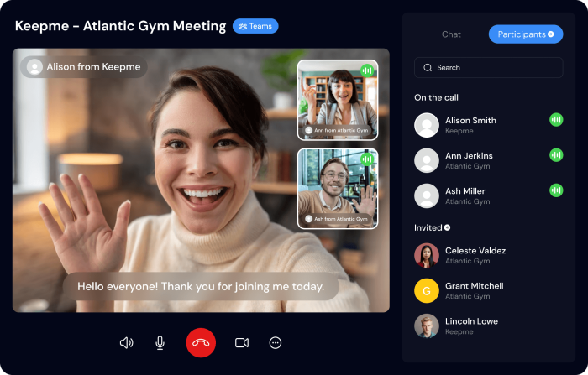Click Ann Jerkins' avatar
This screenshot has height=375, width=588.
(427, 160)
